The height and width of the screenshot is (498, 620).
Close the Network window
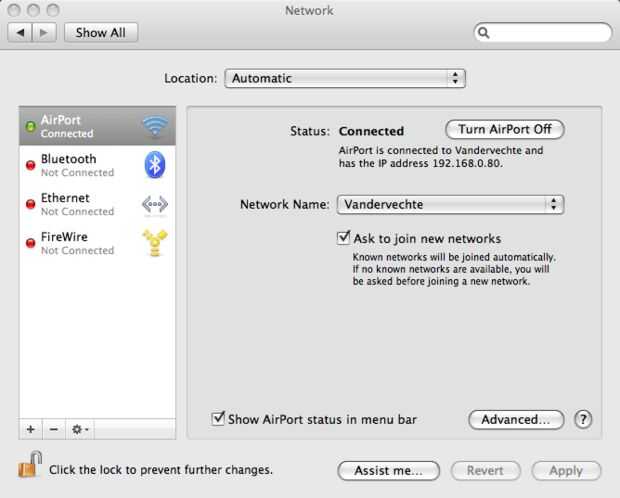[x=14, y=10]
